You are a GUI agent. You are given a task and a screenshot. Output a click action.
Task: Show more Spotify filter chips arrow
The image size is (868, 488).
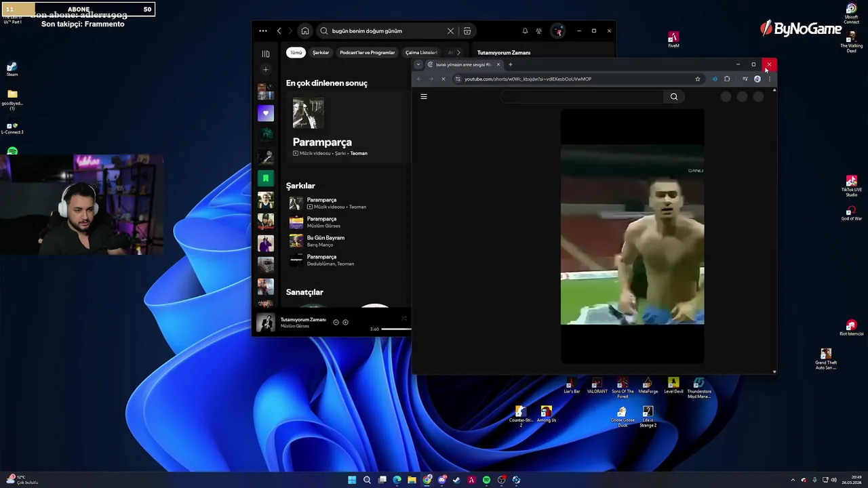[x=459, y=52]
